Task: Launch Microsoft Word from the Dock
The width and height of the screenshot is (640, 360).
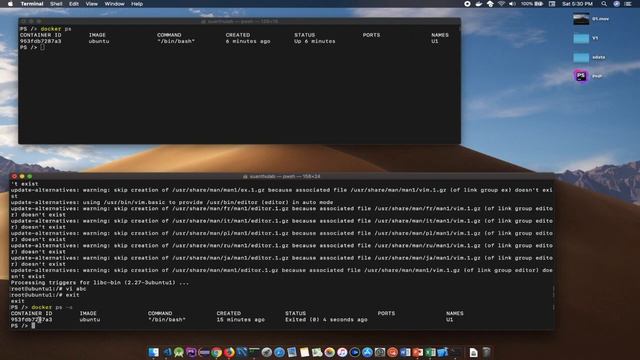Action: [405, 352]
